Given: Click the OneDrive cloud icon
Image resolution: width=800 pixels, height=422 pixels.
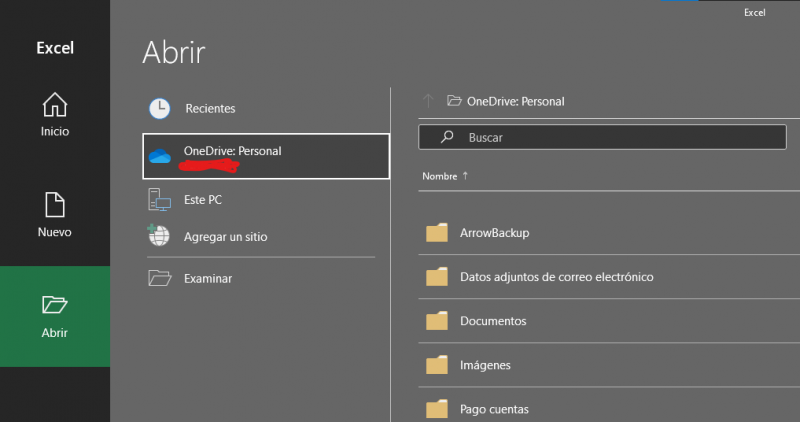Looking at the screenshot, I should 160,156.
